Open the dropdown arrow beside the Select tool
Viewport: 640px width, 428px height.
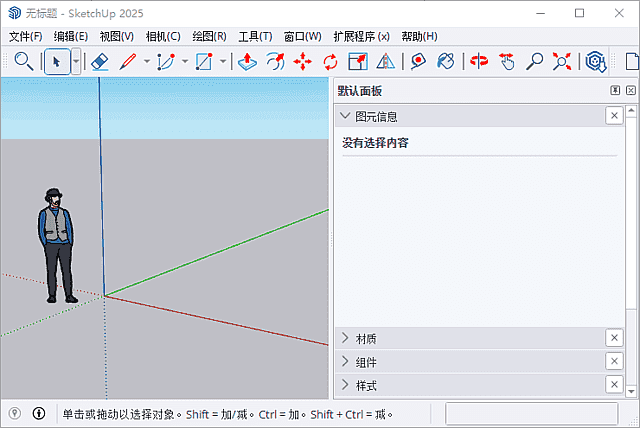76,61
